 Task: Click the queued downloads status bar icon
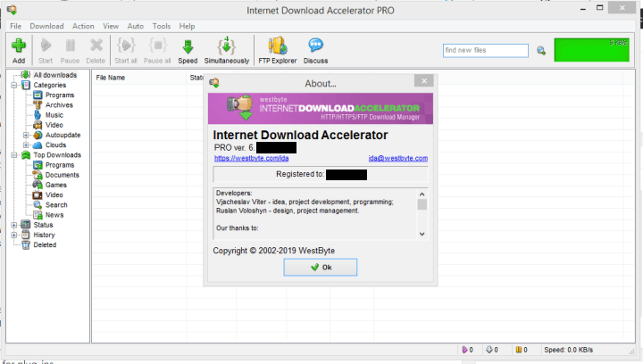click(x=489, y=350)
